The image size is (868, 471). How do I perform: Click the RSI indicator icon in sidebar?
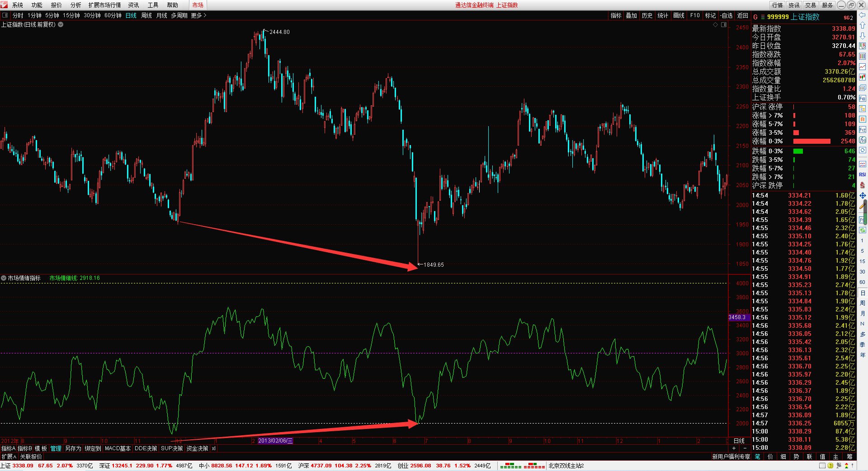pyautogui.click(x=862, y=174)
